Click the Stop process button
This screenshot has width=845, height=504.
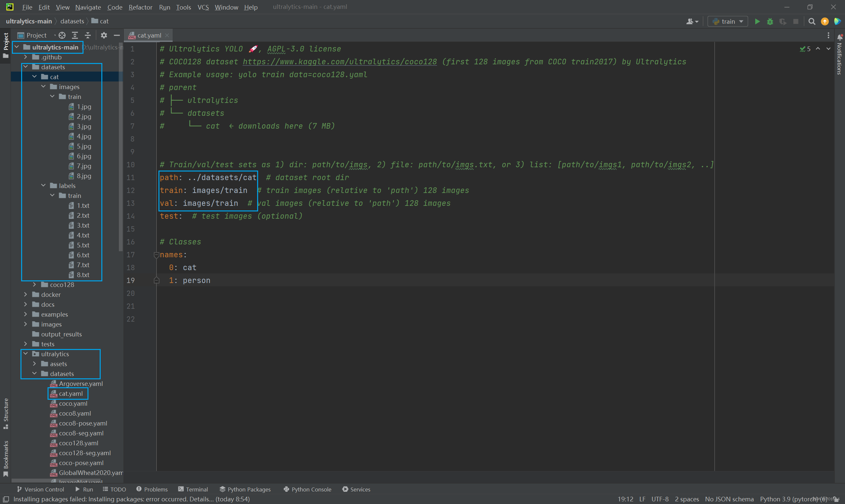[796, 21]
